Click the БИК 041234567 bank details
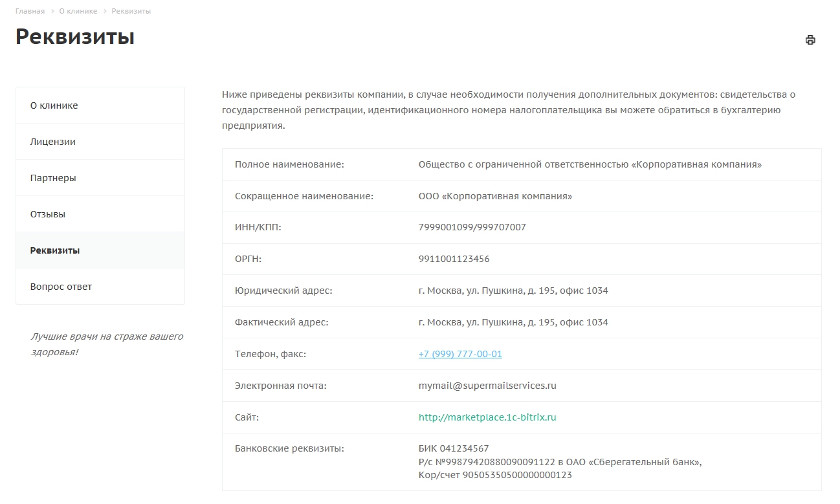Screen dimensions: 840x504 pos(454,448)
